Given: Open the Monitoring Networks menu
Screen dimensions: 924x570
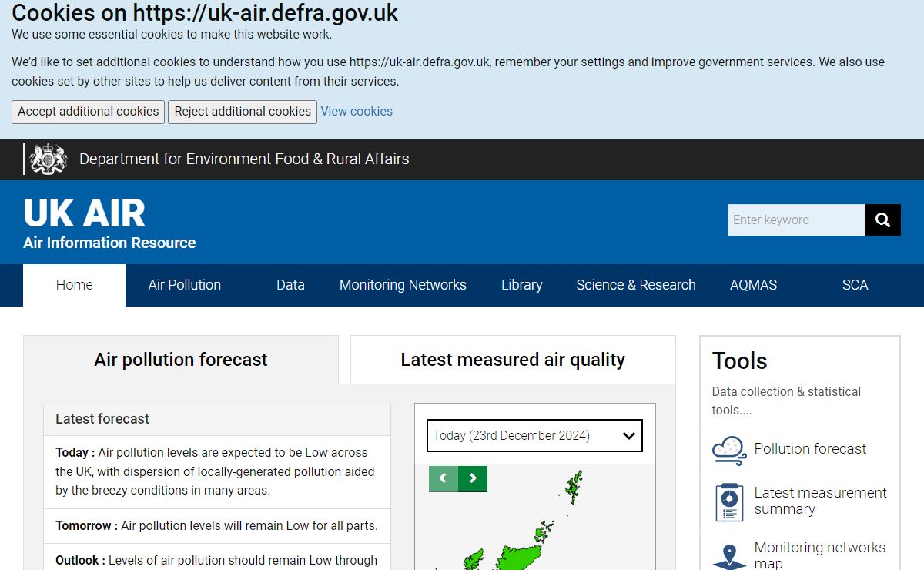Looking at the screenshot, I should (403, 285).
